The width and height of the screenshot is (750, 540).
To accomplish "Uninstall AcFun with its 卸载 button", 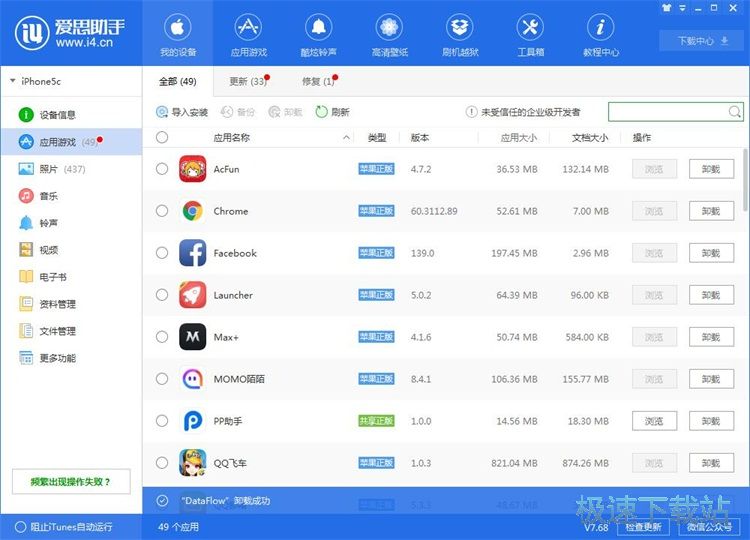I will pyautogui.click(x=711, y=169).
